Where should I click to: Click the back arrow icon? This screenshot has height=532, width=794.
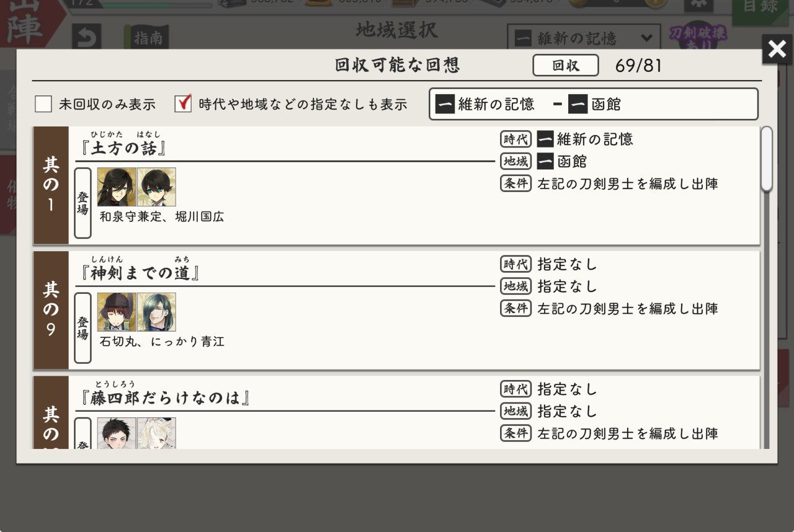click(x=86, y=38)
